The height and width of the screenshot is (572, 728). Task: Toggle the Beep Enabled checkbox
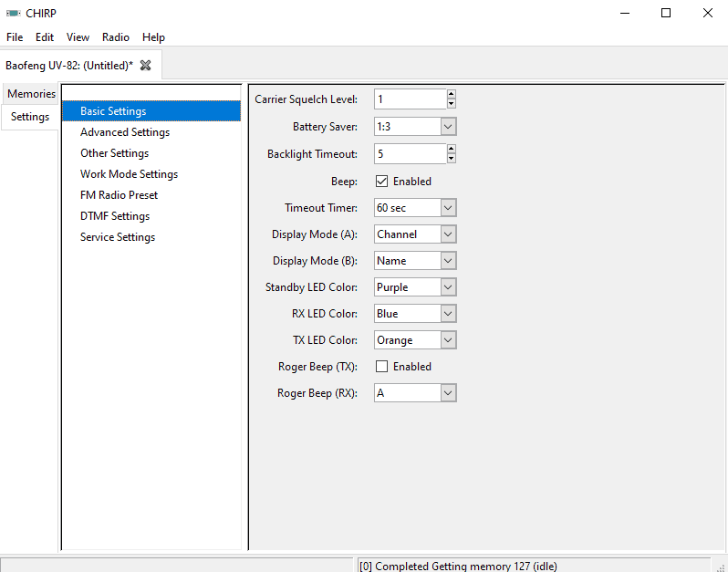(x=381, y=181)
